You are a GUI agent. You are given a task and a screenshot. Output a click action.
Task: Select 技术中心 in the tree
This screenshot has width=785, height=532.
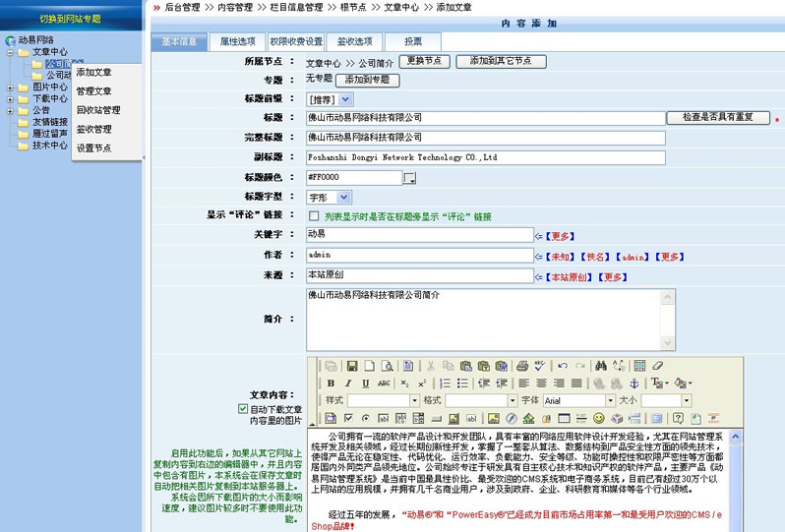tap(50, 146)
